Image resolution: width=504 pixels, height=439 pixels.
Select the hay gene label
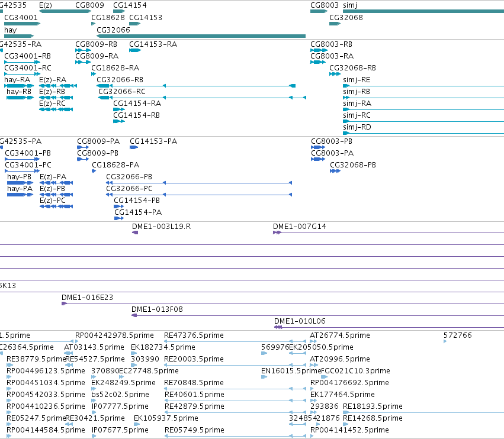(10, 30)
